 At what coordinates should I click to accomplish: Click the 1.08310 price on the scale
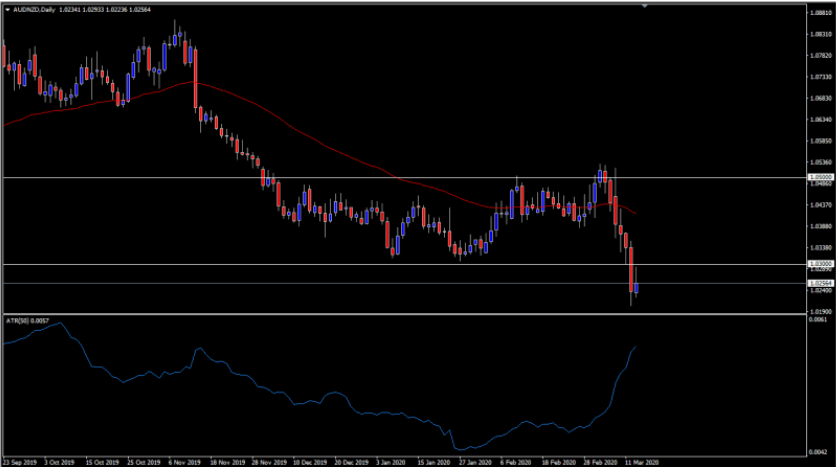click(819, 34)
